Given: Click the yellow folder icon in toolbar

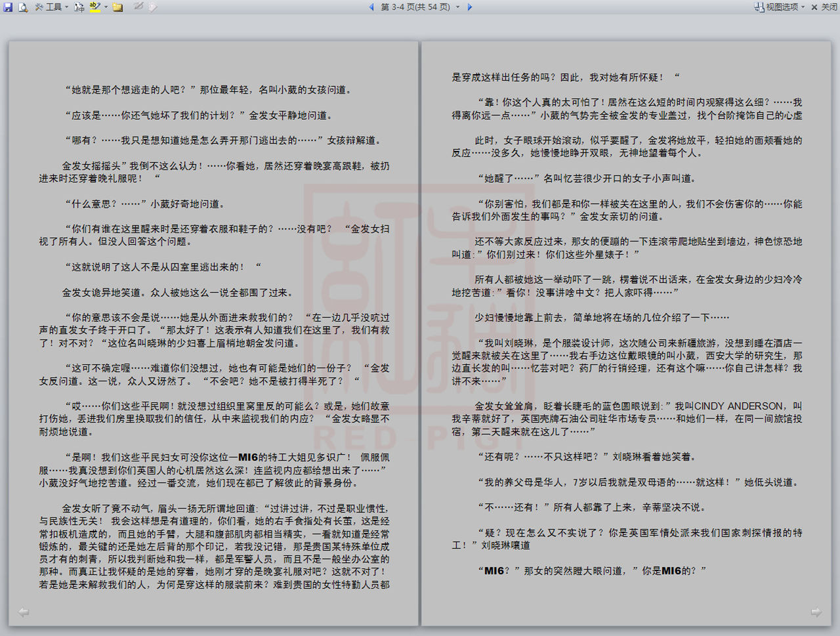Looking at the screenshot, I should click(x=118, y=7).
